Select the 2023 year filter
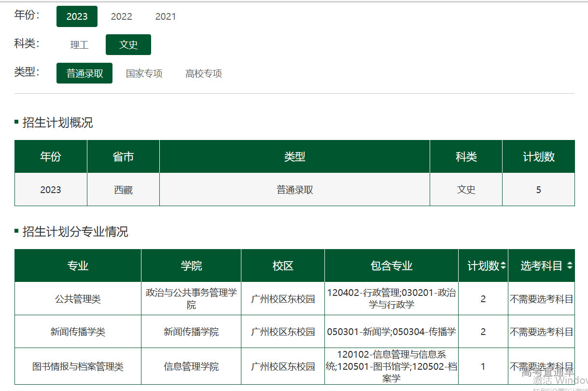This screenshot has height=391, width=588. [x=77, y=16]
